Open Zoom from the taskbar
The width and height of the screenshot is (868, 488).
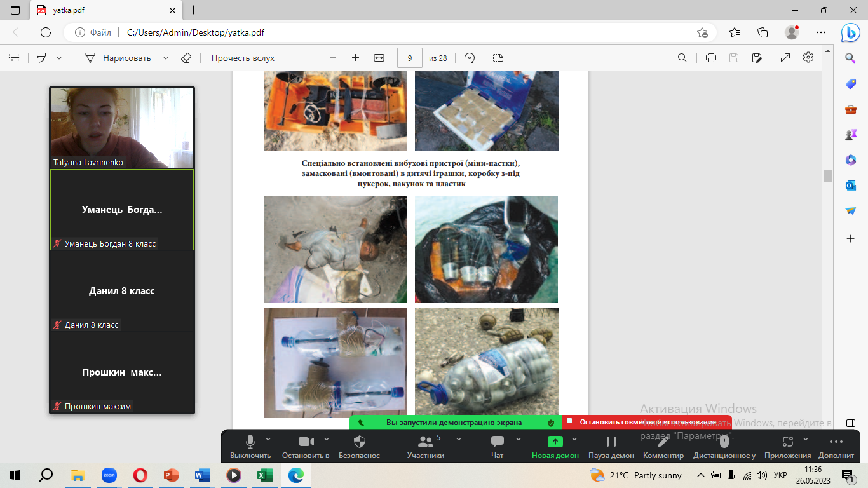[109, 475]
